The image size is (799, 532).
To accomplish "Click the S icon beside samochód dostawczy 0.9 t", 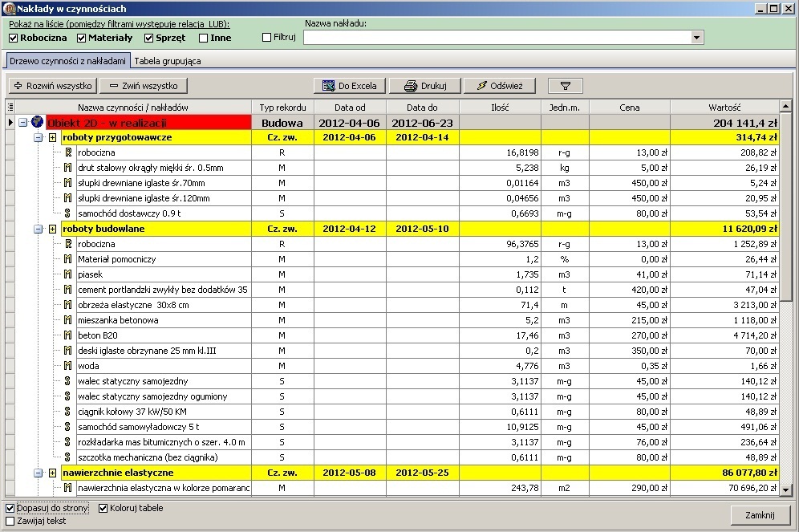I will [67, 213].
